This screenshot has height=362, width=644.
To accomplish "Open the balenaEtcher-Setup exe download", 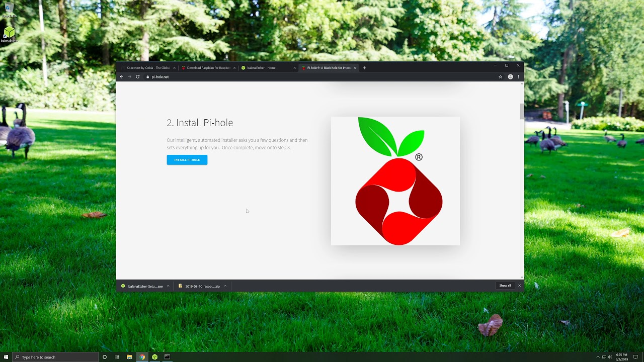I will [x=142, y=286].
